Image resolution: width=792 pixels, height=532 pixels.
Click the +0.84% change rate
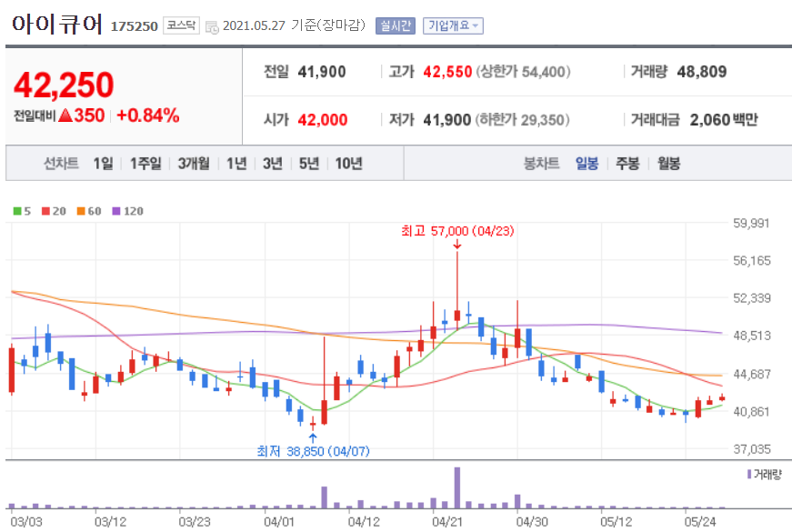pyautogui.click(x=148, y=115)
